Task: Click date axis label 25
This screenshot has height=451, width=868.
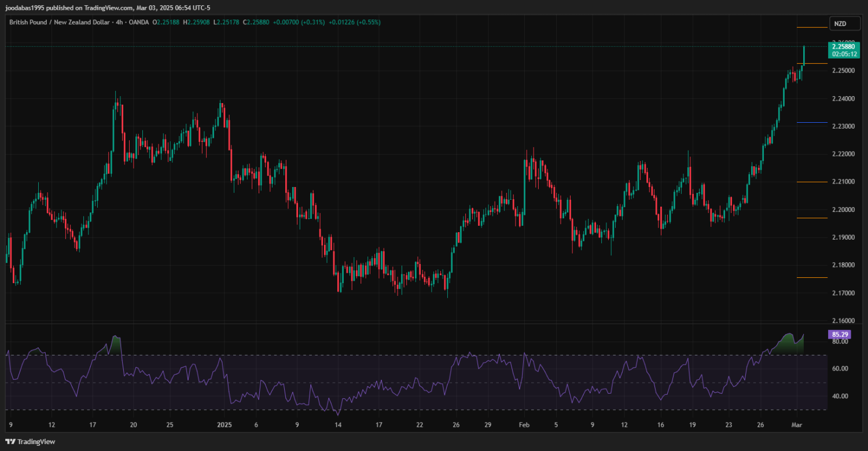Action: click(170, 425)
